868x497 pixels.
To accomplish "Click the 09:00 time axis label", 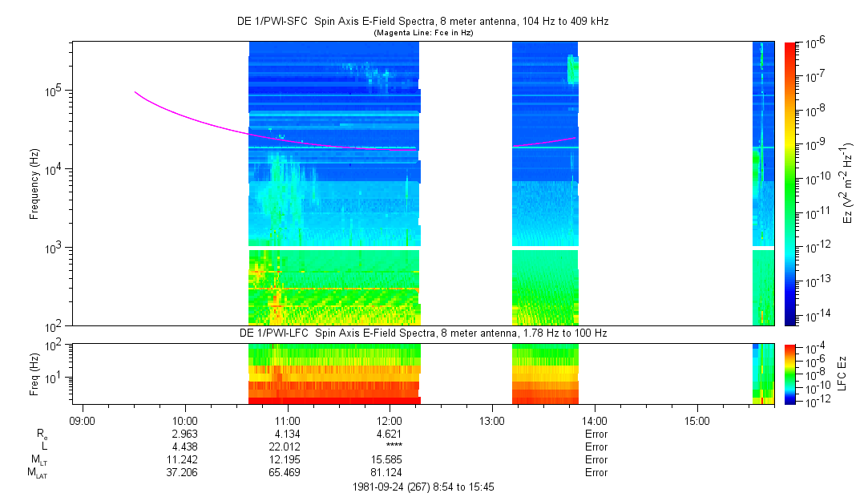I will point(83,420).
